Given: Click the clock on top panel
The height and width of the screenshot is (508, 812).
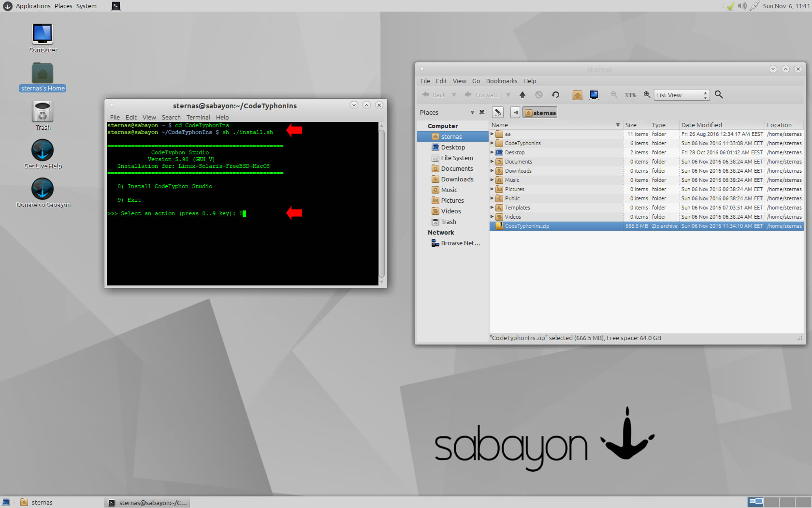Looking at the screenshot, I should pyautogui.click(x=786, y=6).
